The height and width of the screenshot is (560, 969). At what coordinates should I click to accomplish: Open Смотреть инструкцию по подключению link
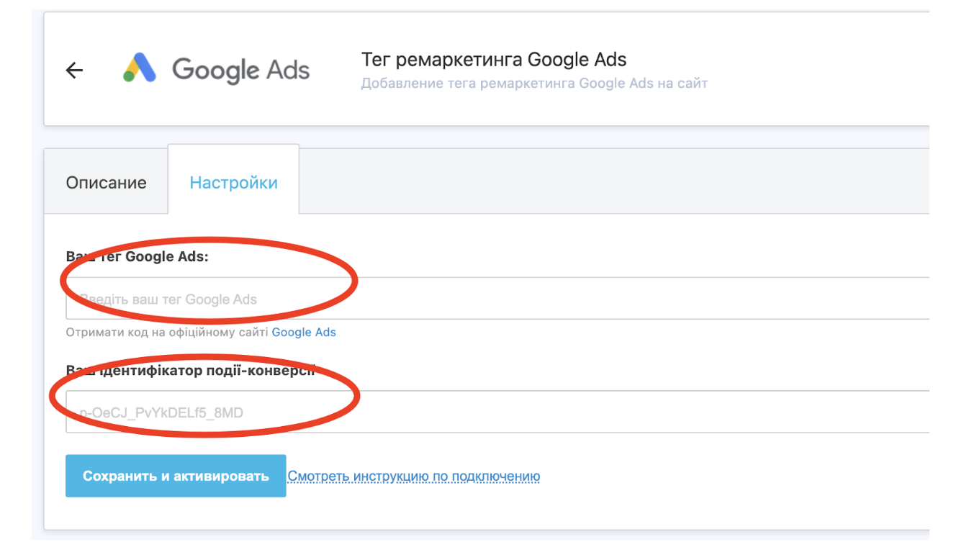click(414, 477)
